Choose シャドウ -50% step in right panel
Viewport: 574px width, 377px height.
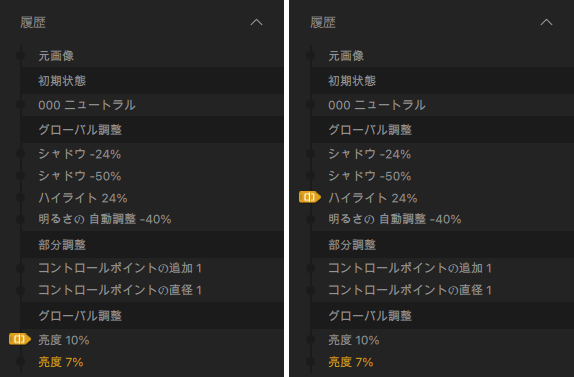click(369, 176)
